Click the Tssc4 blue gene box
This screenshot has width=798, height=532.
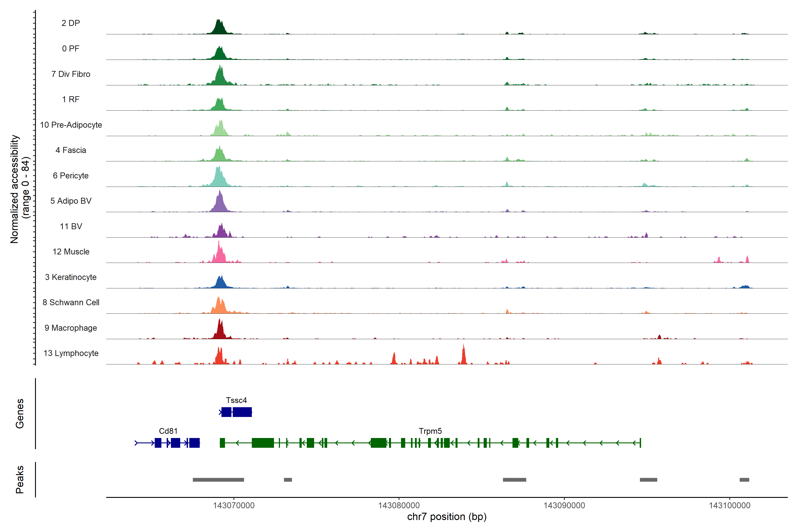(x=242, y=412)
